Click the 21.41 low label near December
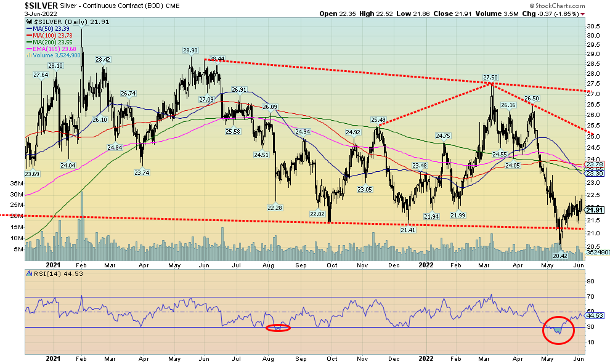The width and height of the screenshot is (610, 364). point(408,229)
